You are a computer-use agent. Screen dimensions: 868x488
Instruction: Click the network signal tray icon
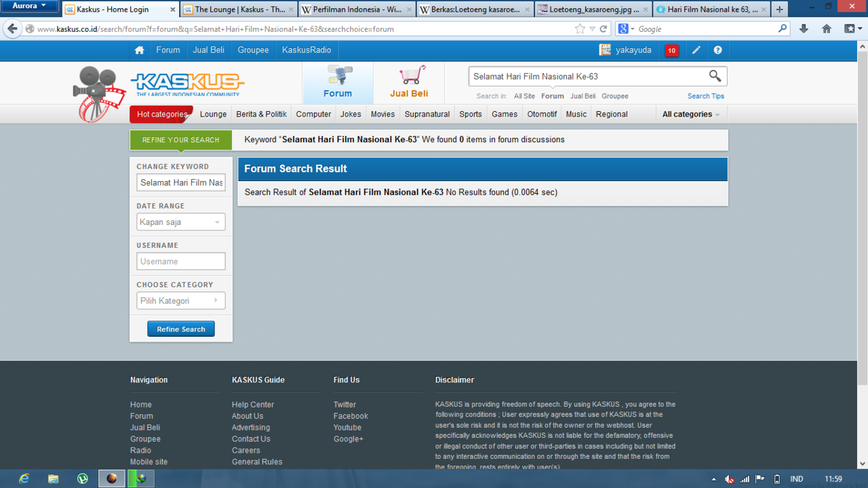pos(745,479)
